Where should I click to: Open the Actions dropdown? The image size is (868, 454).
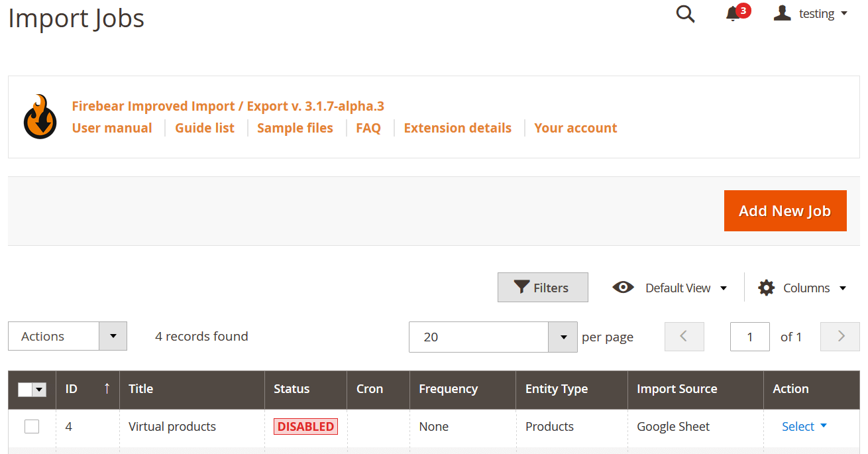click(x=68, y=336)
